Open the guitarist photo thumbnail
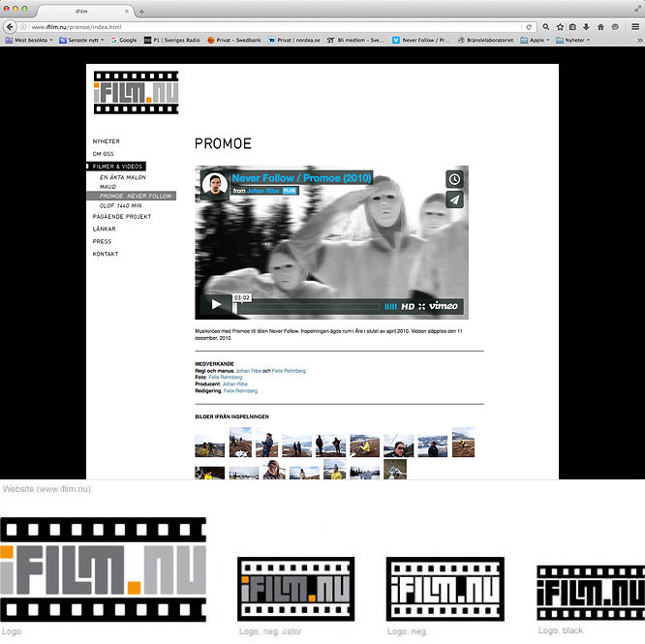 point(330,445)
